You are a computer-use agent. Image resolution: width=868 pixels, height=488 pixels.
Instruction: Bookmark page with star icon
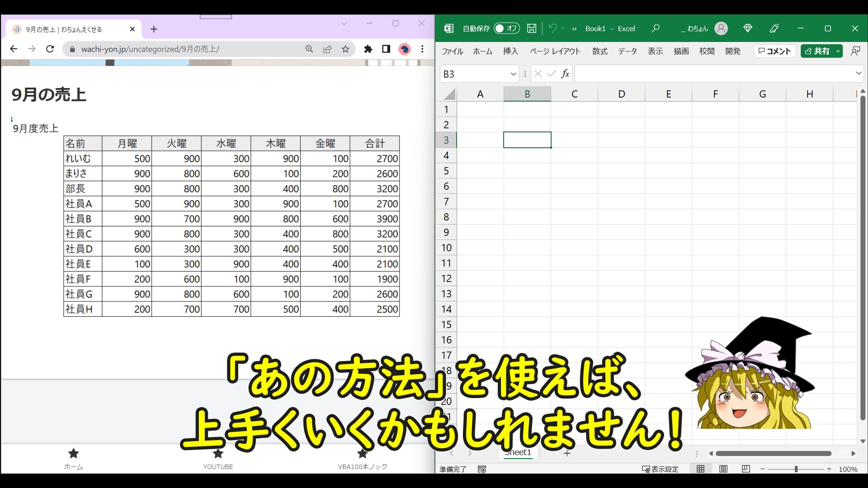point(345,49)
